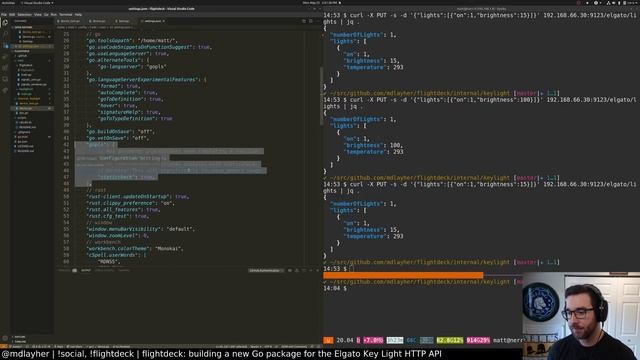Open the Edit menu
The image size is (640, 360).
coord(12,14)
